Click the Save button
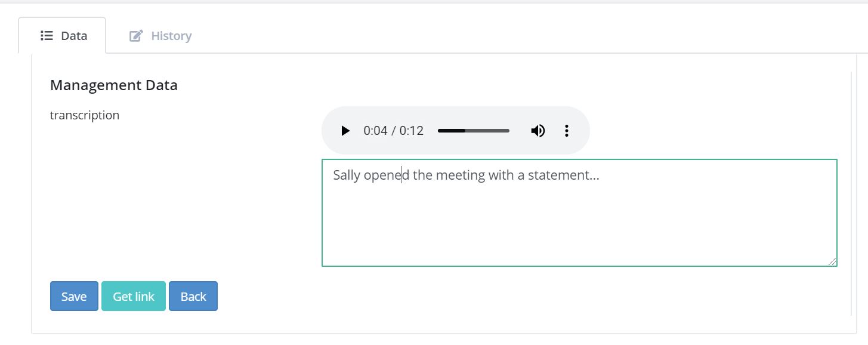This screenshot has height=345, width=868. 73,295
